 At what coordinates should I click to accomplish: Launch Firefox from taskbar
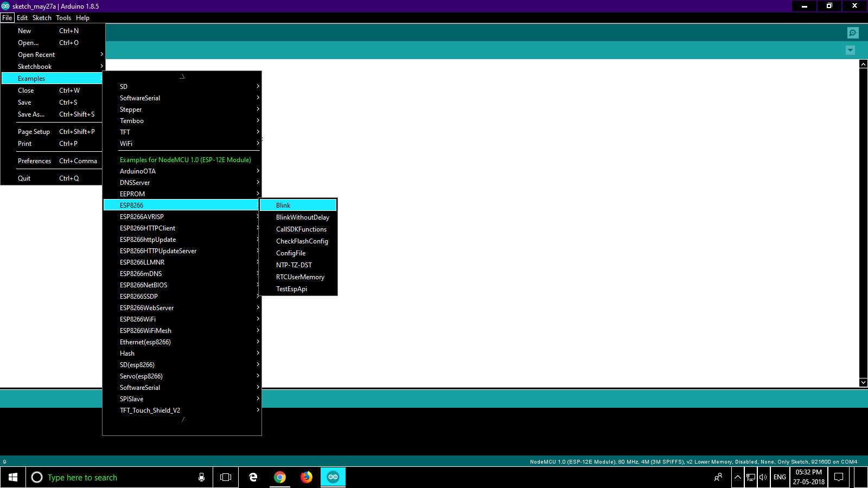307,477
